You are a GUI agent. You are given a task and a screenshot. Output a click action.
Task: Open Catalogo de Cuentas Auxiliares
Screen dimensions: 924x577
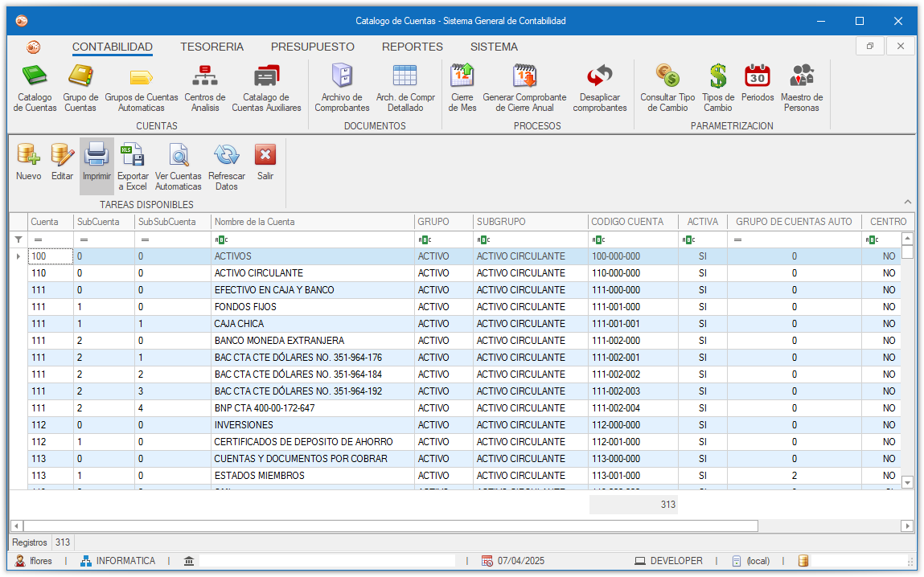point(266,88)
